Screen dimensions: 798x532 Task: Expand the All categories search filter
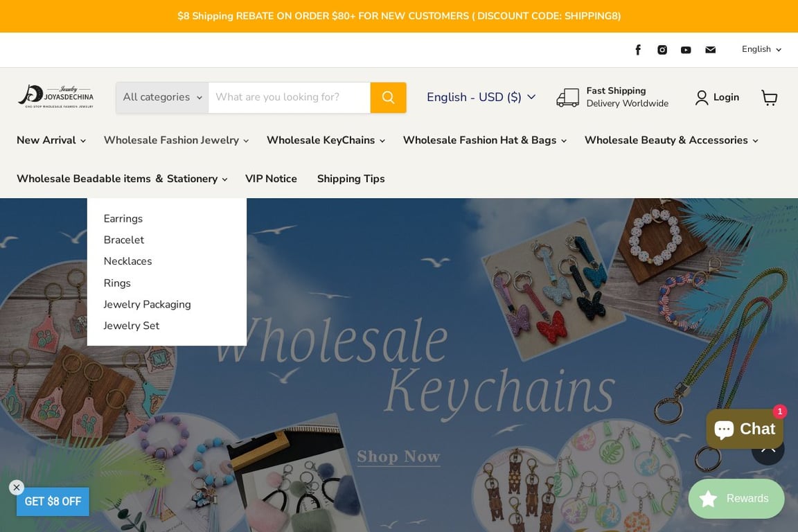162,97
